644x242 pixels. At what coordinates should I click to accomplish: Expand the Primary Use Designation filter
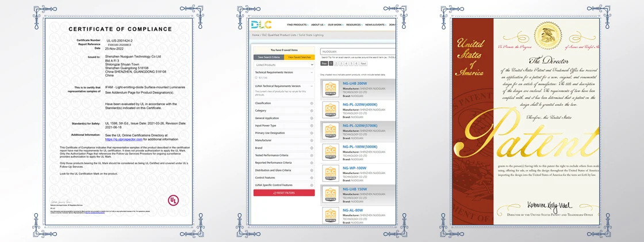312,133
